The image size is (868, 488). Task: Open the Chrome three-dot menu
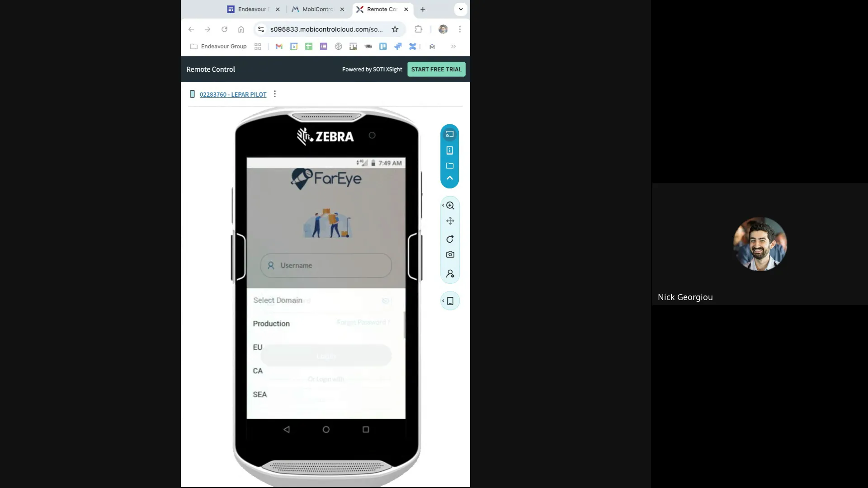tap(460, 29)
